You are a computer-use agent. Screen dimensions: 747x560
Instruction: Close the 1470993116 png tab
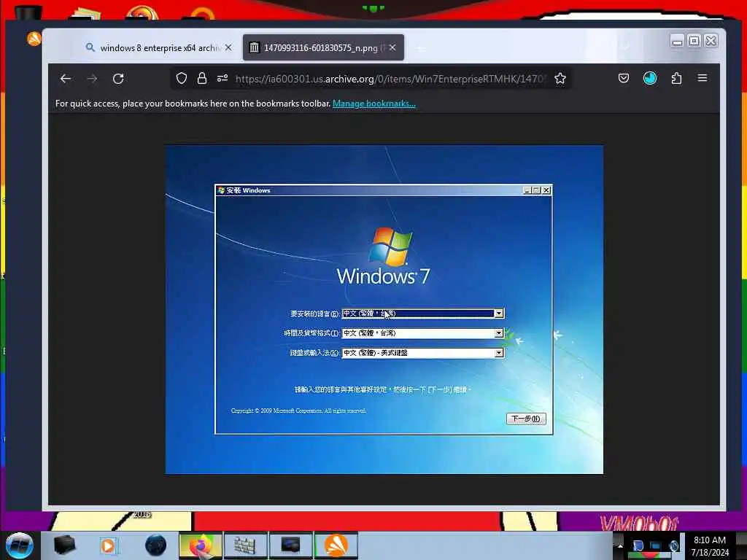point(392,47)
